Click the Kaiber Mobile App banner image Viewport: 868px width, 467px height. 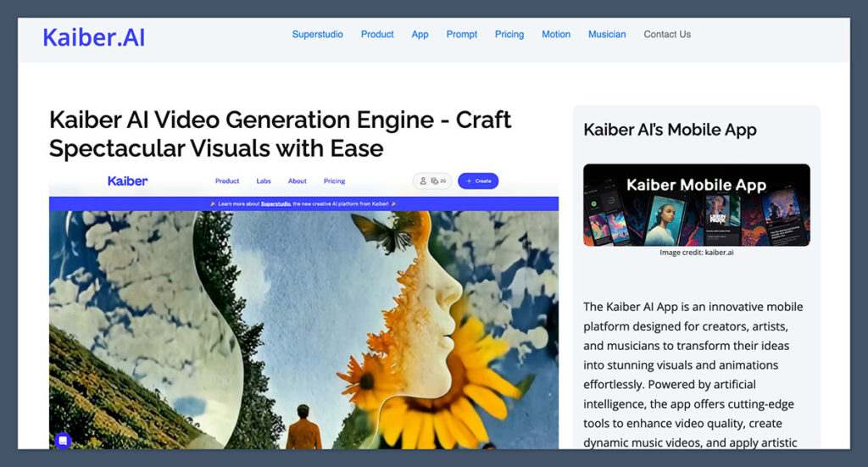697,205
